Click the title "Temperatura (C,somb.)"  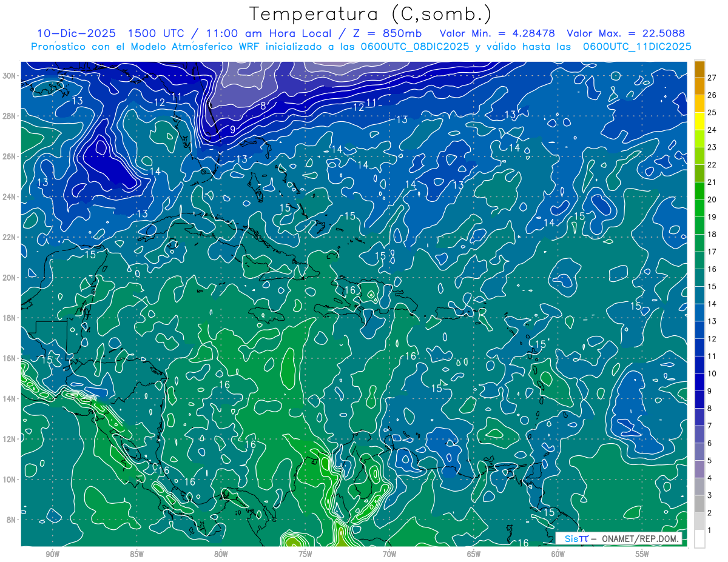coord(370,15)
